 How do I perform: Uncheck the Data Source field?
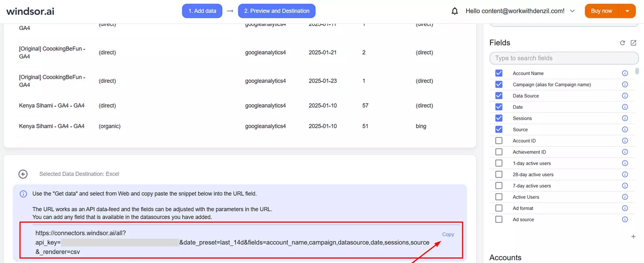(x=499, y=96)
